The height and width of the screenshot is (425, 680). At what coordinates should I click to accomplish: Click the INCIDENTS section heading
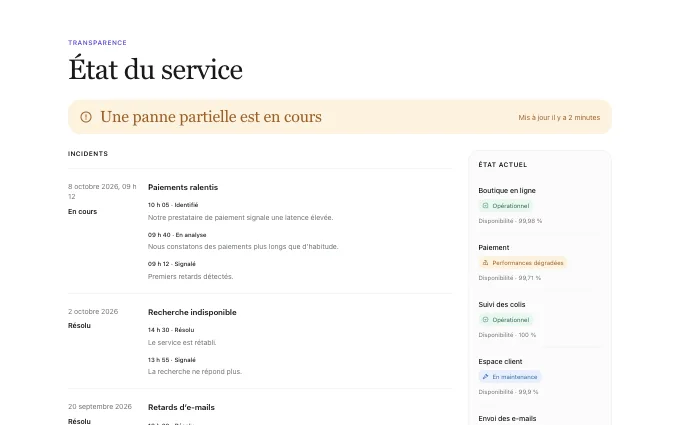point(88,154)
